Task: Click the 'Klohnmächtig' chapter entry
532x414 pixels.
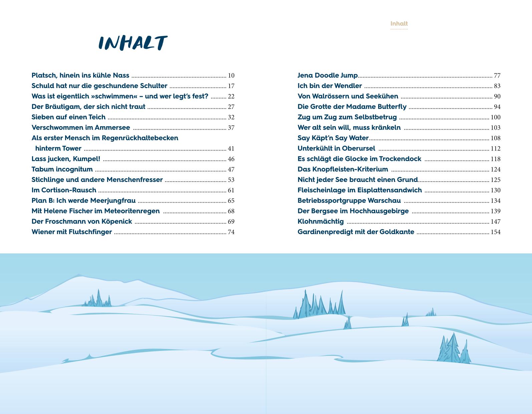Action: tap(320, 222)
